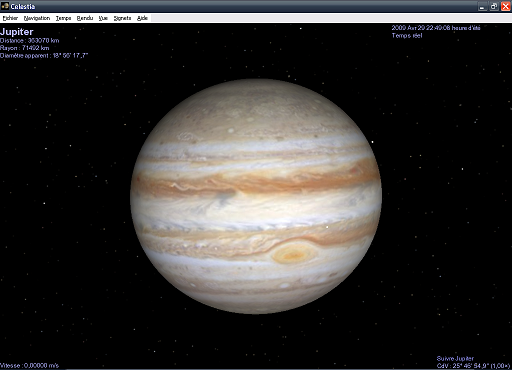The height and width of the screenshot is (370, 512).
Task: Open the Navigation menu
Action: [x=37, y=18]
